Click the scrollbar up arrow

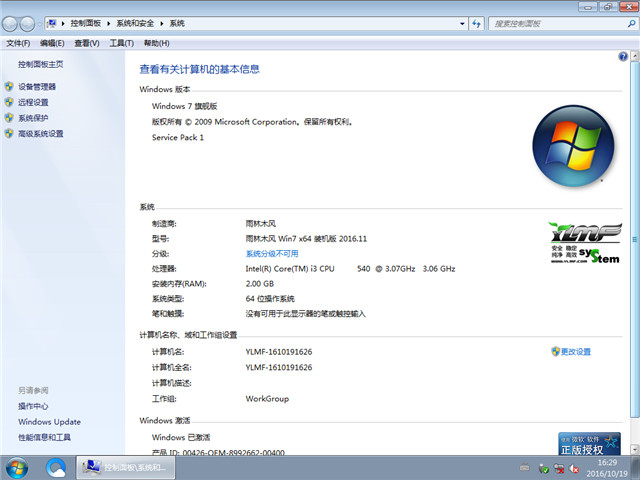tap(635, 56)
